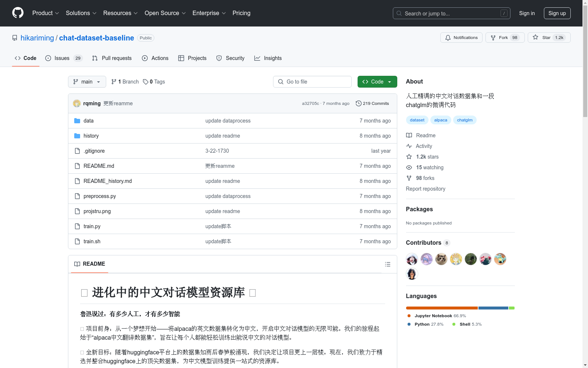
Task: Open rqming's avatar in commit bar
Action: 77,103
